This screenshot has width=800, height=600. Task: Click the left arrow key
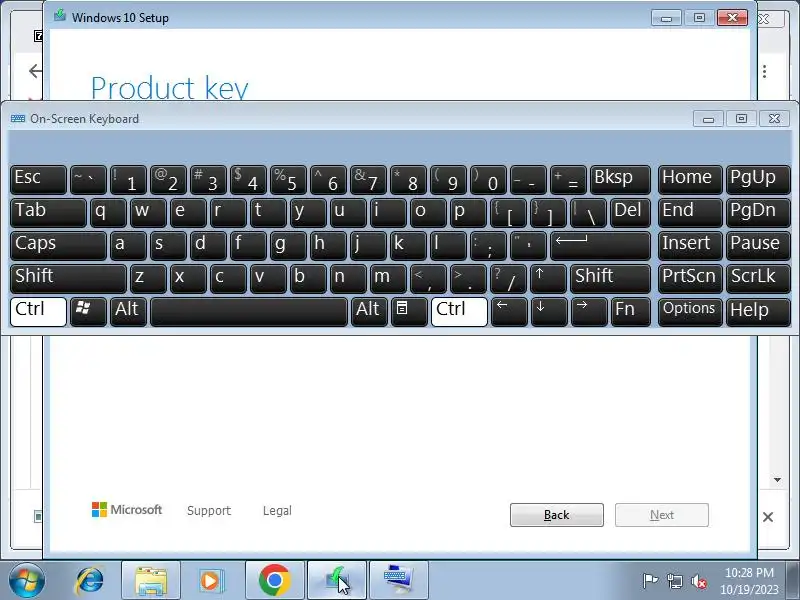pyautogui.click(x=508, y=312)
